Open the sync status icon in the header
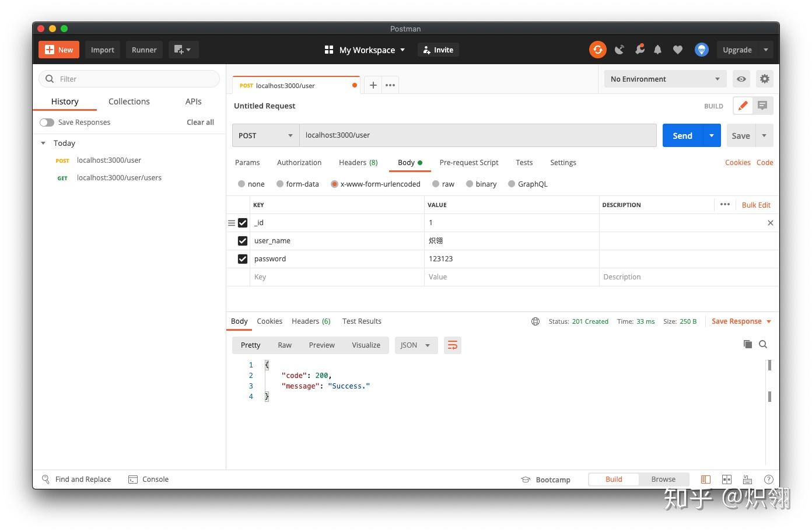Screen dimensions: 812x532 tap(597, 50)
